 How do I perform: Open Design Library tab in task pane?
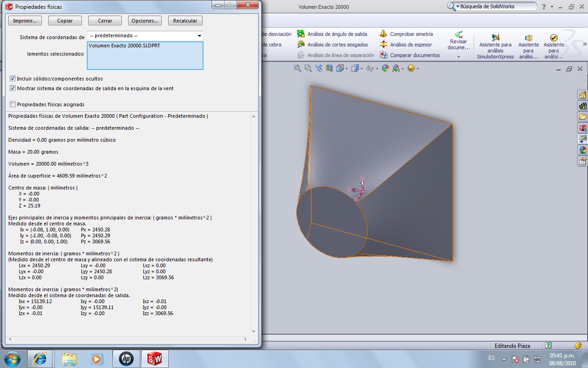point(582,106)
